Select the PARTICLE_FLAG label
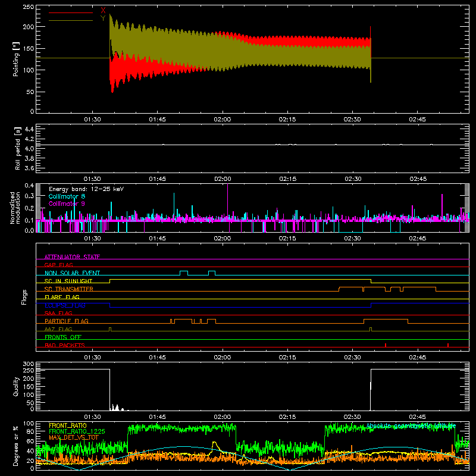Image resolution: width=476 pixels, height=476 pixels. [67, 321]
